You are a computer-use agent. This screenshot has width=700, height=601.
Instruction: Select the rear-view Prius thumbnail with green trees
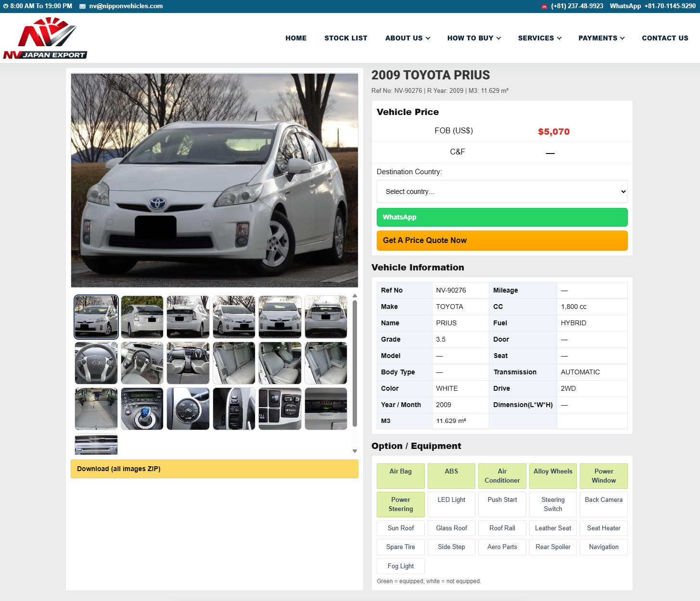click(x=142, y=317)
